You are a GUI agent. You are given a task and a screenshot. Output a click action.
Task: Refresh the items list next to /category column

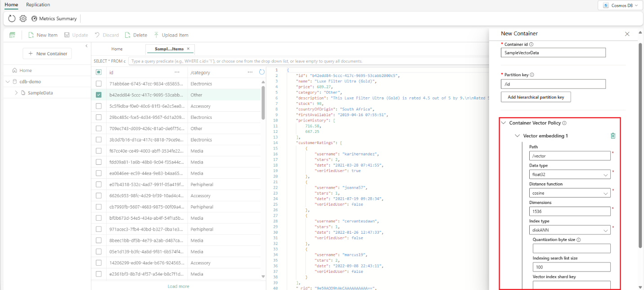(261, 72)
